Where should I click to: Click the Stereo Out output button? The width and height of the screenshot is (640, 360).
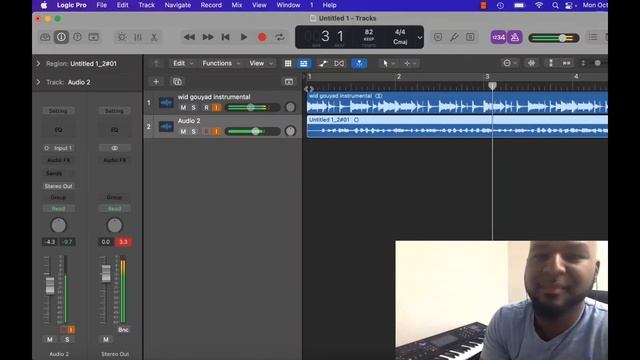(58, 186)
